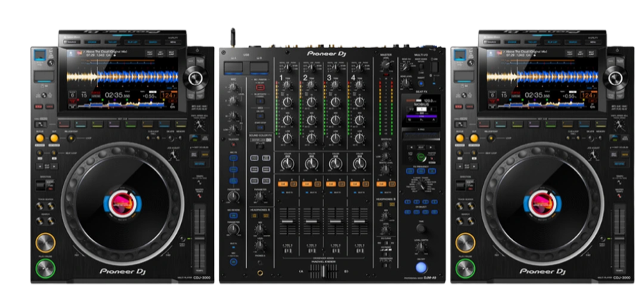
Task: Turn on Beat FX with blue ON/OFF button
Action: coord(421,268)
